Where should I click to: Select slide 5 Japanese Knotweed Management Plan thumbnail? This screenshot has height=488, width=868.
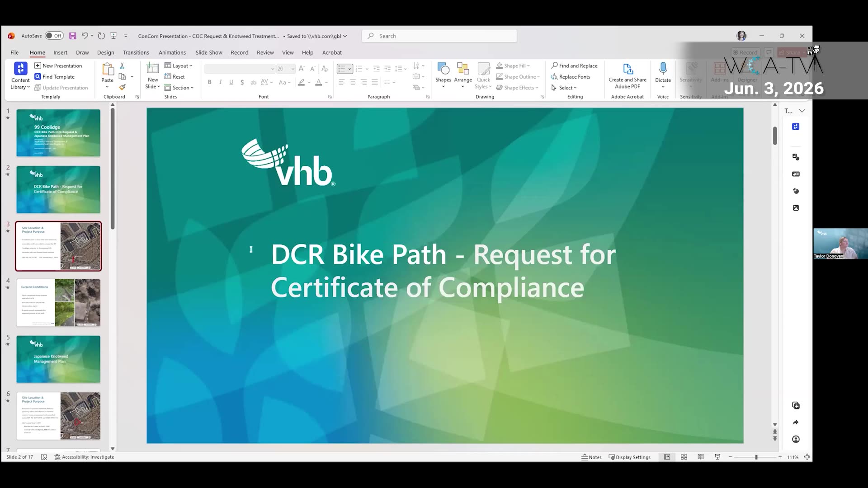pos(58,359)
